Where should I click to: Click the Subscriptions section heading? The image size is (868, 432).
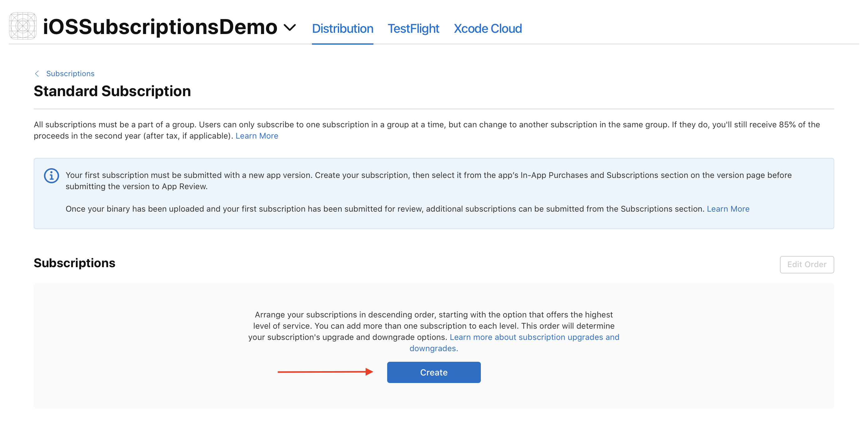[x=75, y=263]
